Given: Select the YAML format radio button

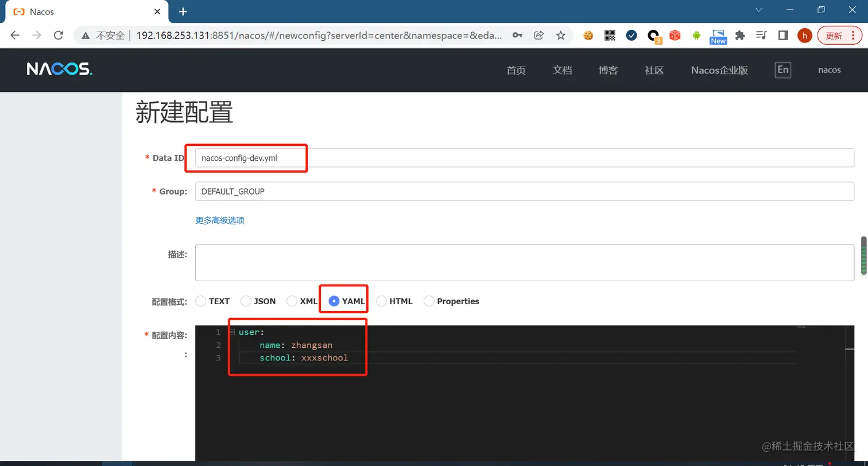Looking at the screenshot, I should 334,301.
